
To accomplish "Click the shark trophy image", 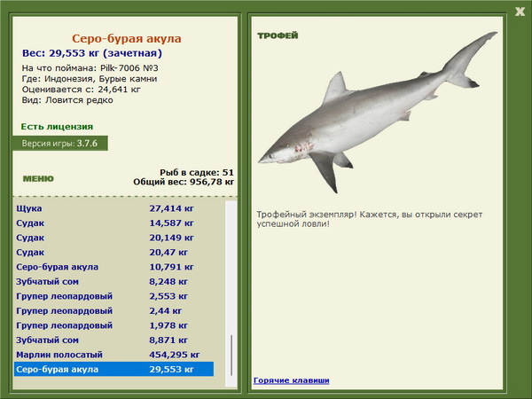I will coord(378,112).
